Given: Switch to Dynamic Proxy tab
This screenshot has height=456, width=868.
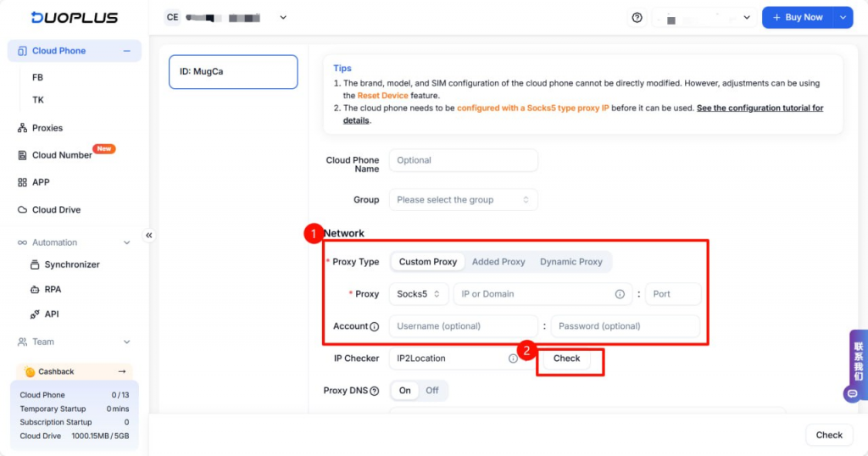Looking at the screenshot, I should 570,262.
